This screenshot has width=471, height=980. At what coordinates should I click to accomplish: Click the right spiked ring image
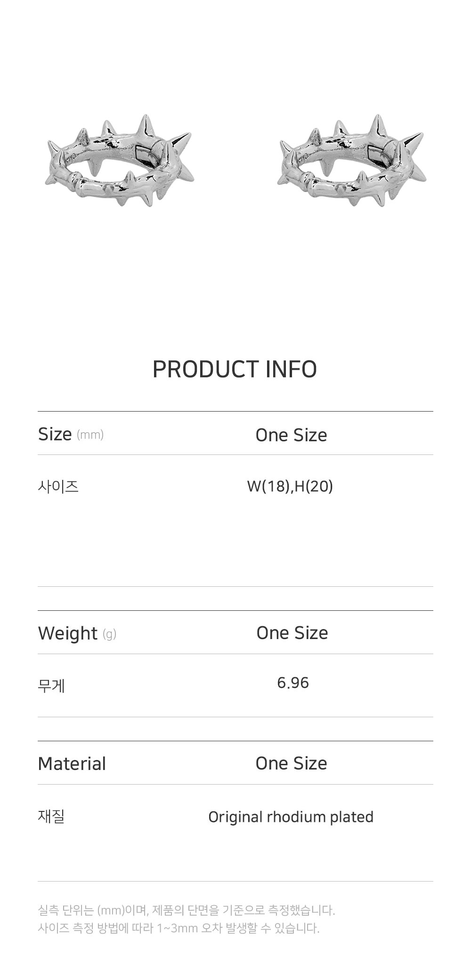[x=352, y=162]
